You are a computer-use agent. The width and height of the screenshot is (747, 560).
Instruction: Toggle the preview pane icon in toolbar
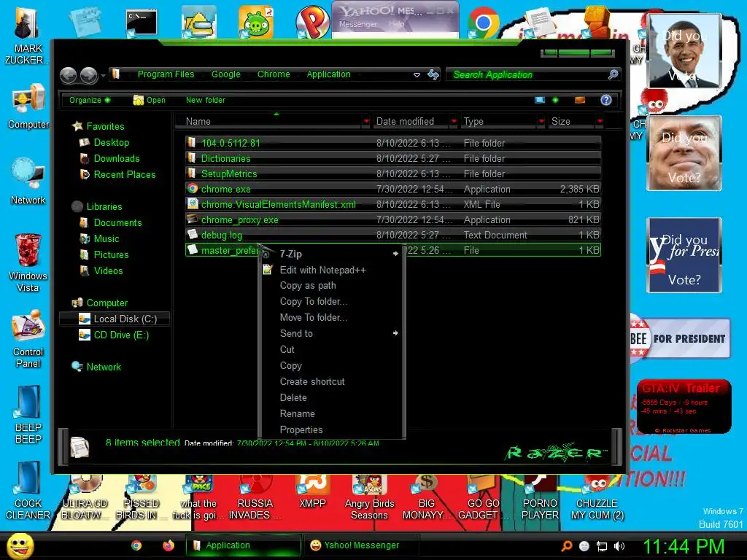tap(580, 100)
